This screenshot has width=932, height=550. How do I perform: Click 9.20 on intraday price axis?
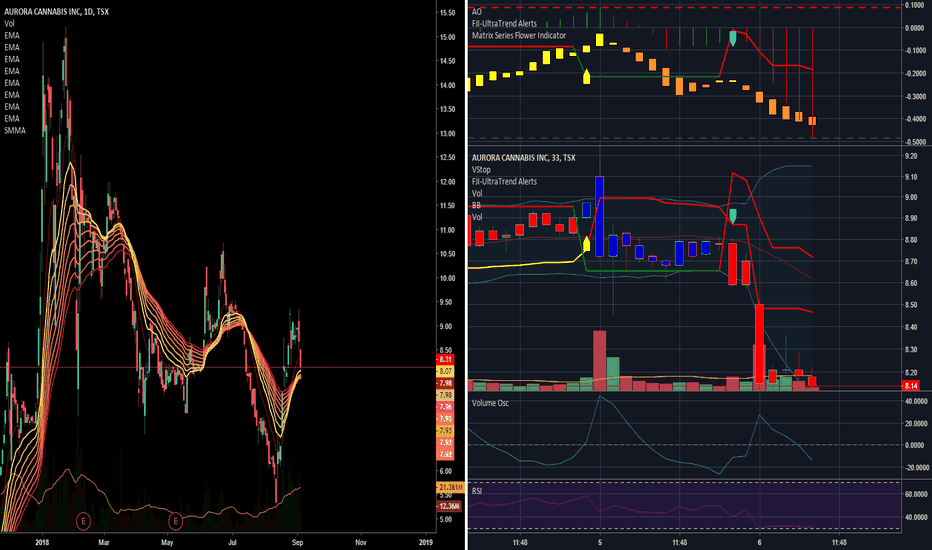tap(911, 156)
